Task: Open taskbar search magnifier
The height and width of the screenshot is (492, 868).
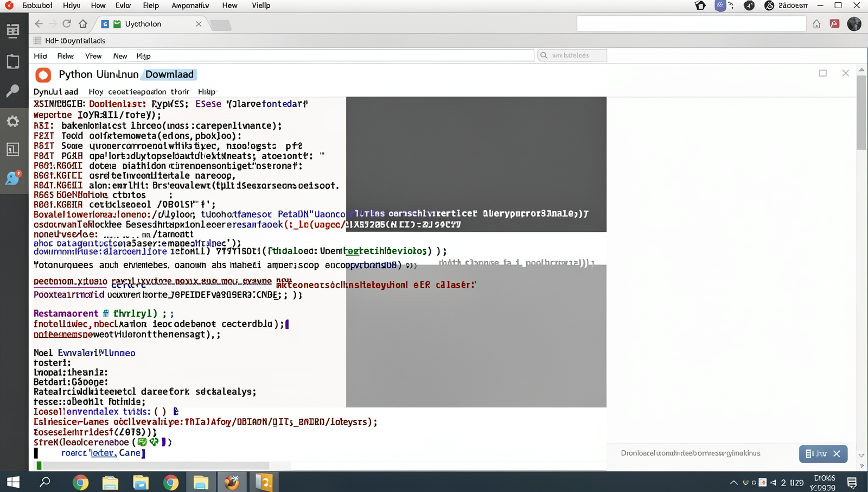Action: tap(45, 482)
